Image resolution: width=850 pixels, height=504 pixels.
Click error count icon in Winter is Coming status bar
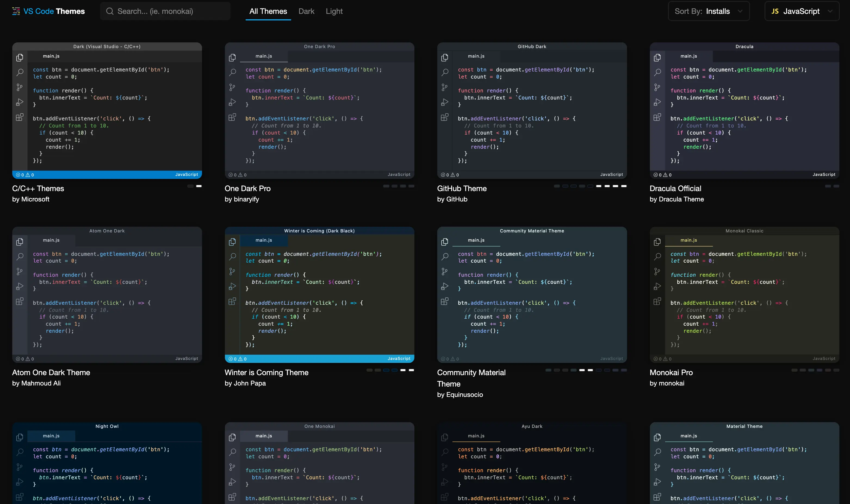pos(231,359)
